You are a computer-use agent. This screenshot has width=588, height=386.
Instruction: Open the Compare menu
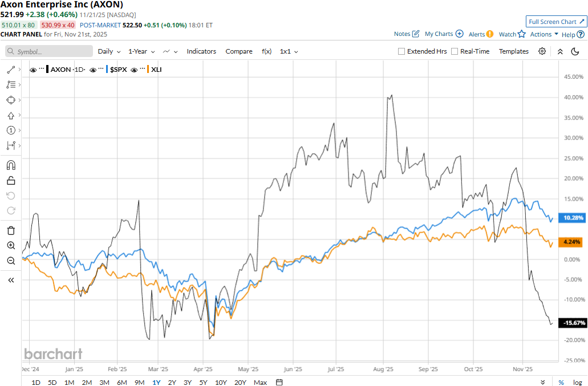pos(239,51)
